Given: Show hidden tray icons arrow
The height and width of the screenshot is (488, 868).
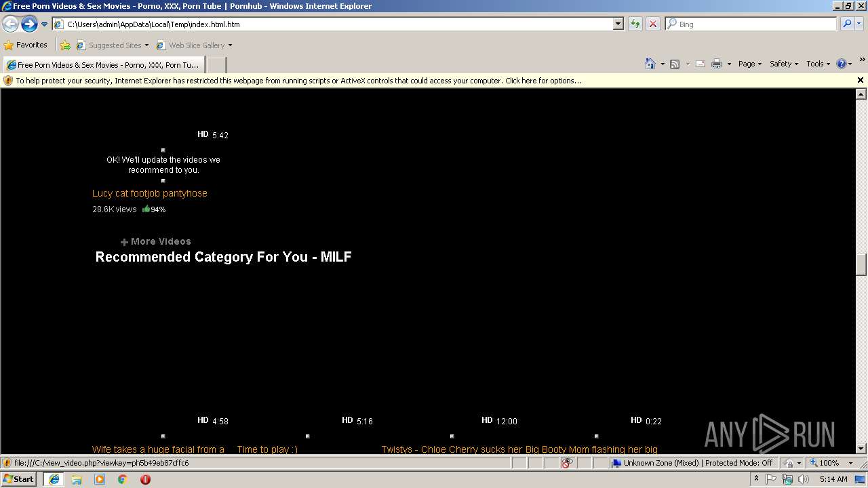Looking at the screenshot, I should point(756,479).
